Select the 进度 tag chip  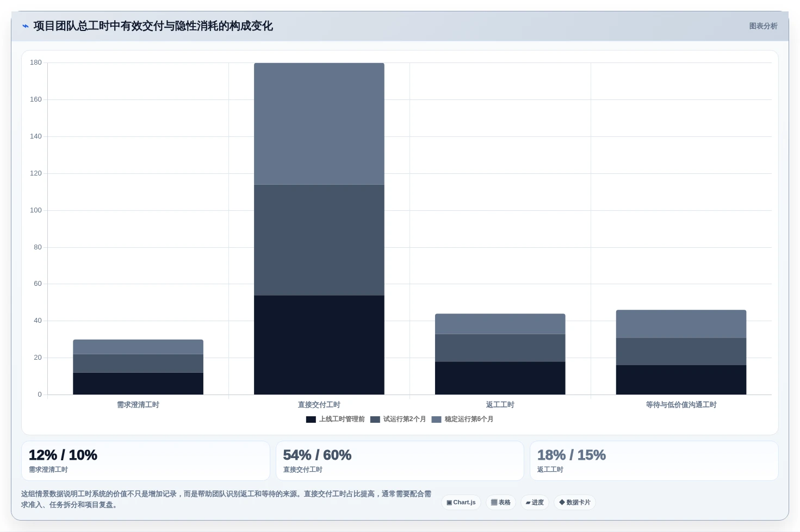[x=535, y=503]
